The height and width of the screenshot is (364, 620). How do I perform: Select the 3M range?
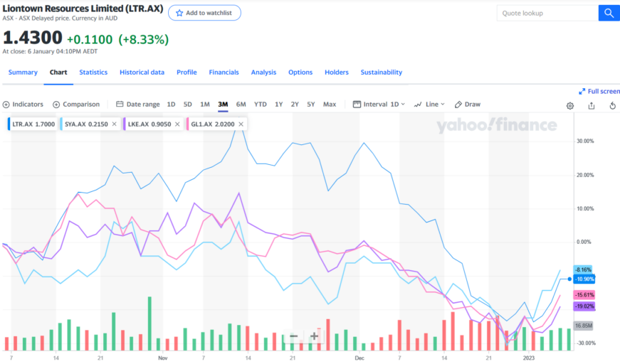pyautogui.click(x=223, y=105)
